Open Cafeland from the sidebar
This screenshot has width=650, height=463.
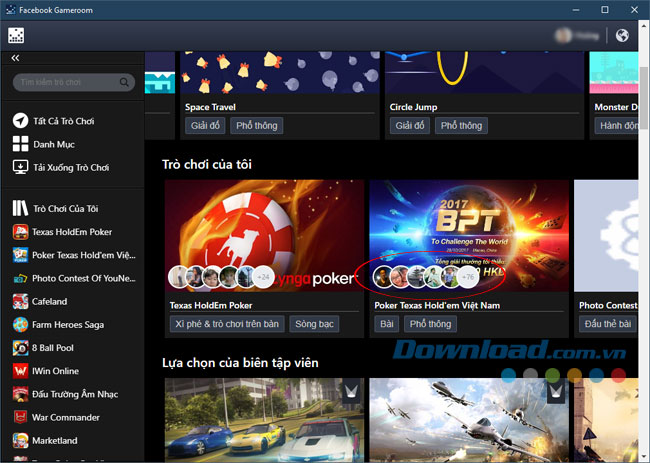pyautogui.click(x=49, y=301)
